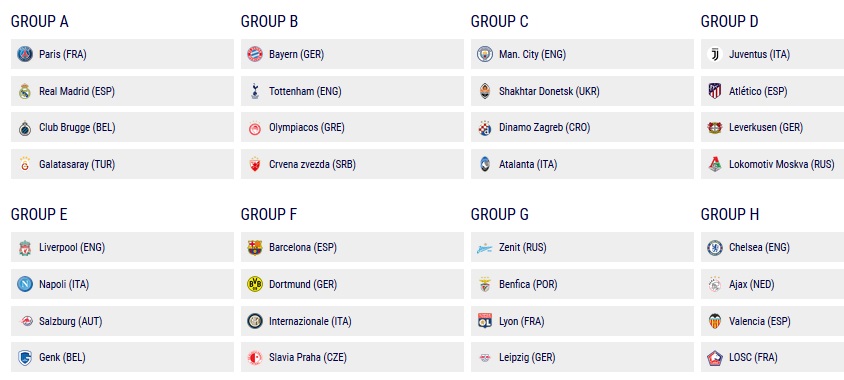The image size is (844, 380).
Task: Select the Ajax (NED) team row
Action: (x=772, y=284)
